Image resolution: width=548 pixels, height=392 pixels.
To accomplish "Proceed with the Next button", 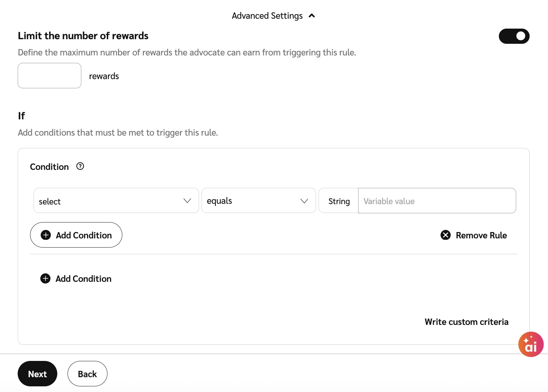I will click(37, 374).
